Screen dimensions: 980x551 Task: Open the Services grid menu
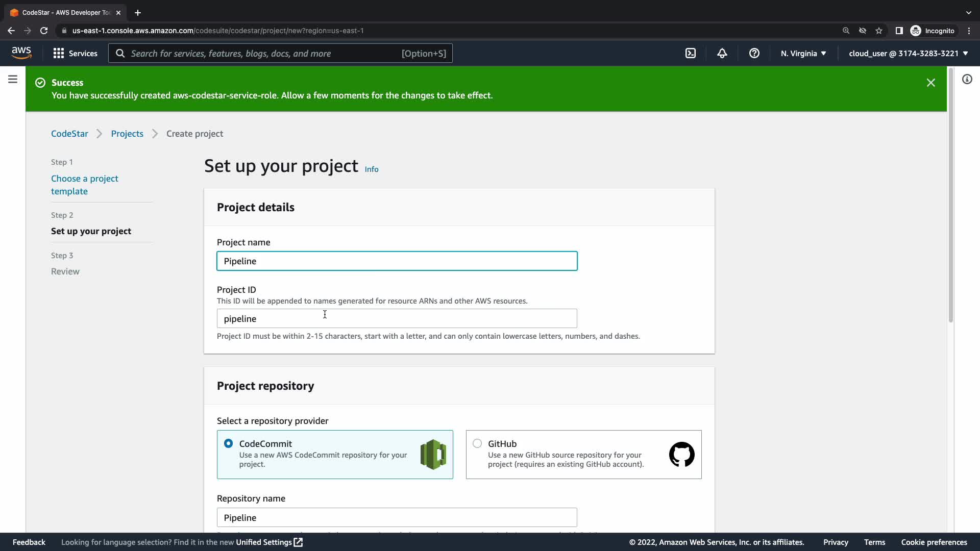coord(76,53)
